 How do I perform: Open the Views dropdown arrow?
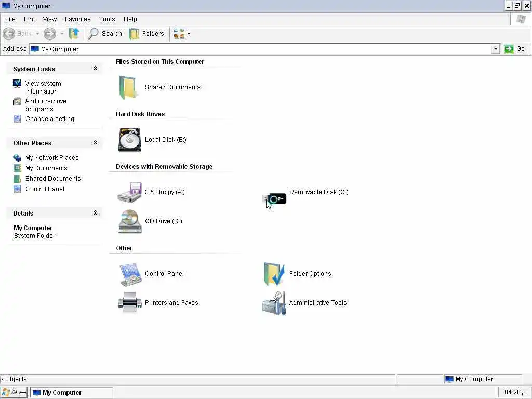point(189,34)
